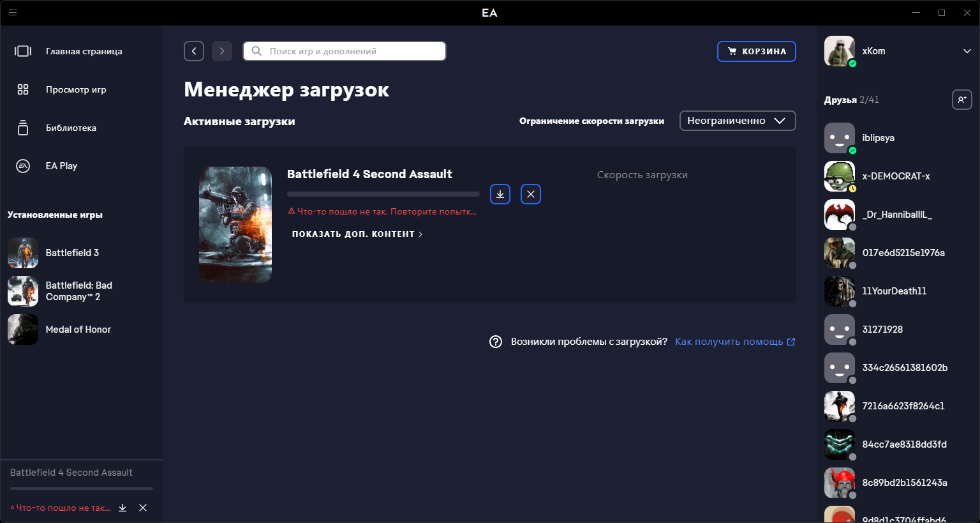
Task: Expand xKom account menu chevron
Action: pos(967,51)
